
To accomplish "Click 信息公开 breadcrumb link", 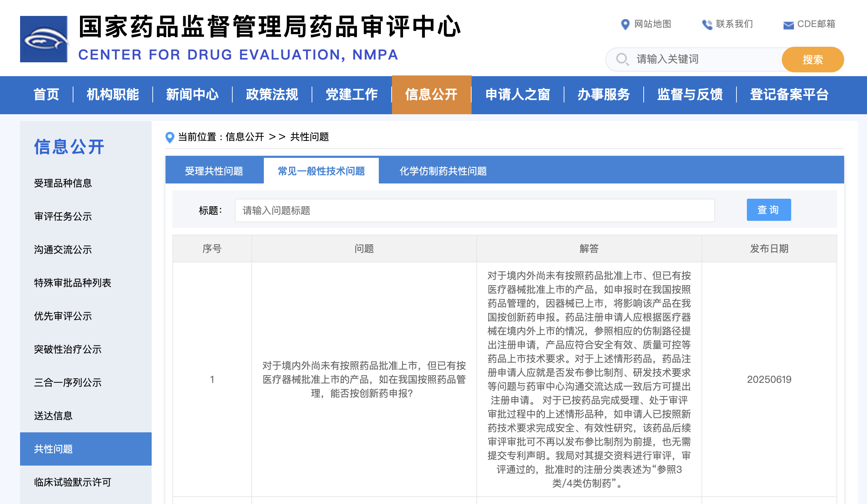I will [x=244, y=137].
